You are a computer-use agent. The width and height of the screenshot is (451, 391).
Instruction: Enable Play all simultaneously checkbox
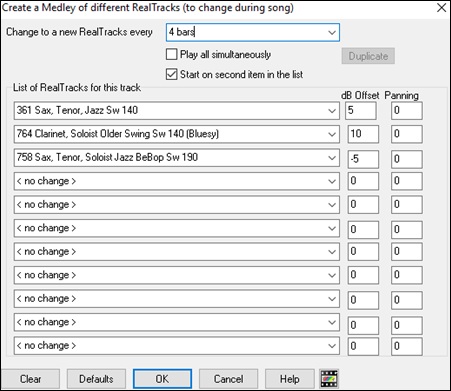click(x=171, y=54)
